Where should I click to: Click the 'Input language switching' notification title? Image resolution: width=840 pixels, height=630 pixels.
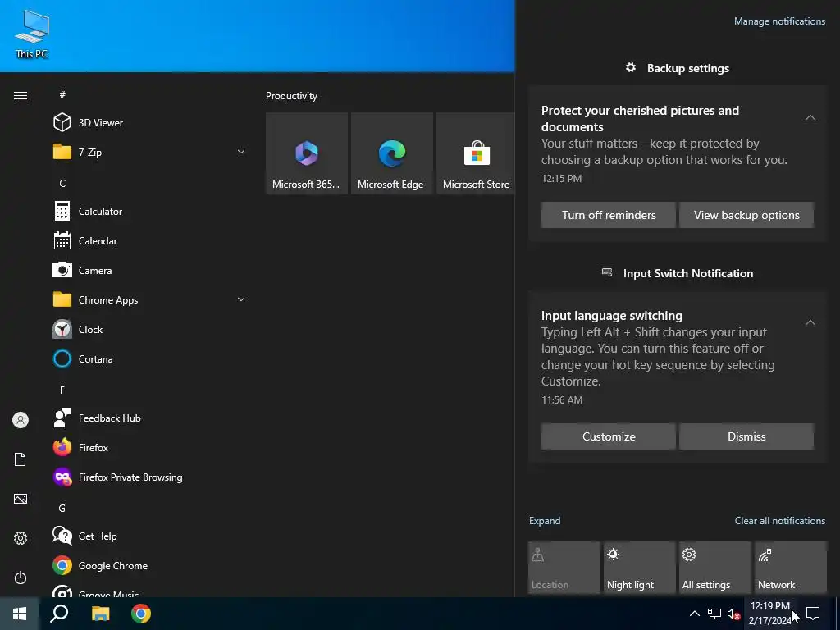[x=611, y=316]
